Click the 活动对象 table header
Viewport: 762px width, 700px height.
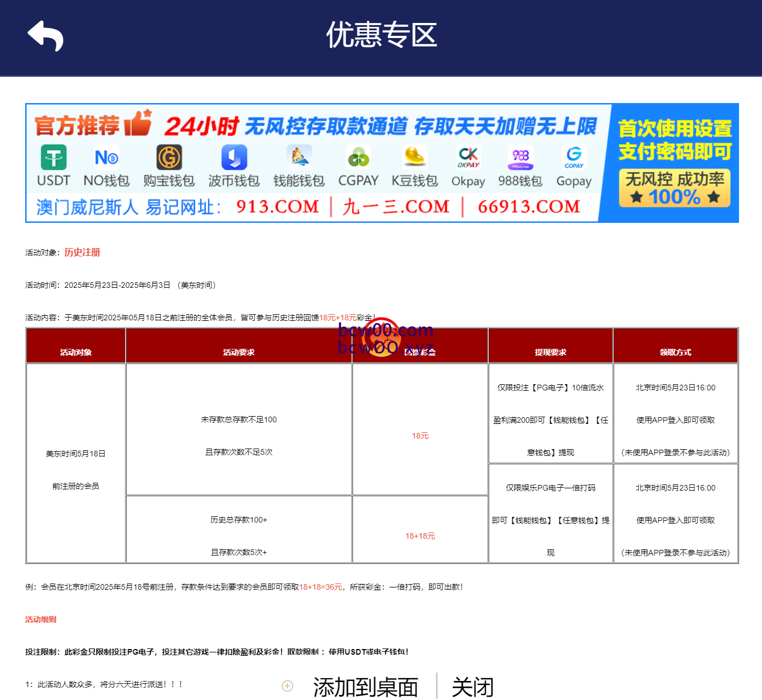coord(76,352)
